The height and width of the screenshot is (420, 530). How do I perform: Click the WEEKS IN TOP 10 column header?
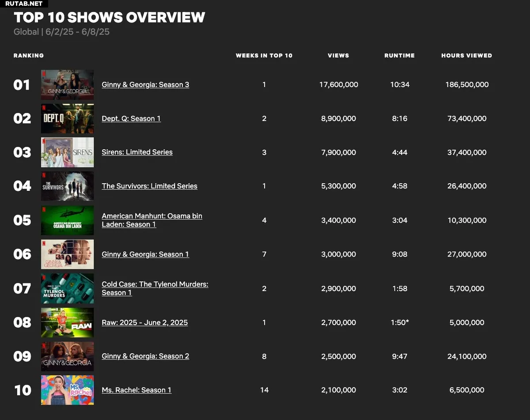click(x=264, y=56)
